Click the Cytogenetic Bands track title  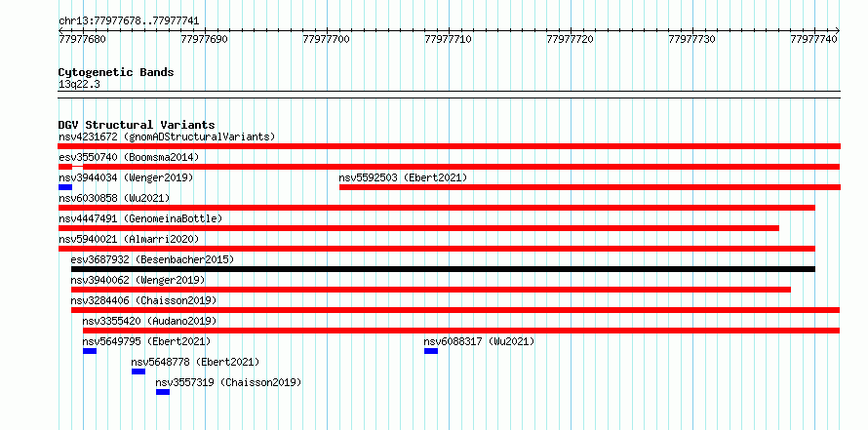(x=116, y=72)
